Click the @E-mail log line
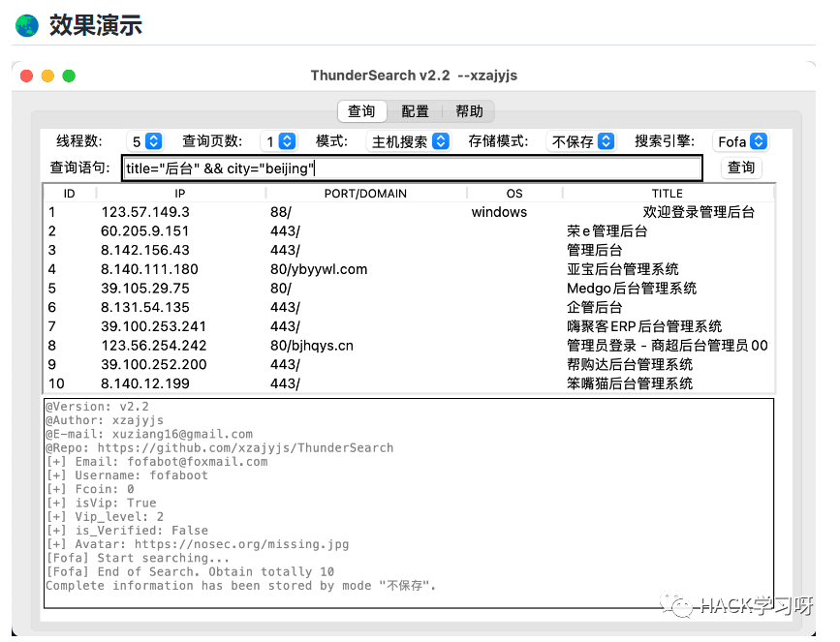Viewport: 840px width, 642px height. pyautogui.click(x=149, y=434)
